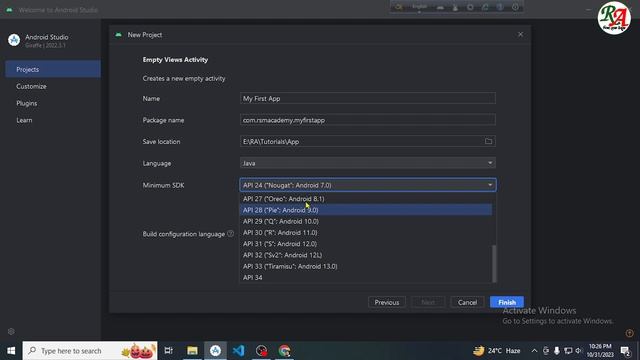The image size is (640, 360).
Task: Open the round red recorder app on taskbar
Action: 261,351
